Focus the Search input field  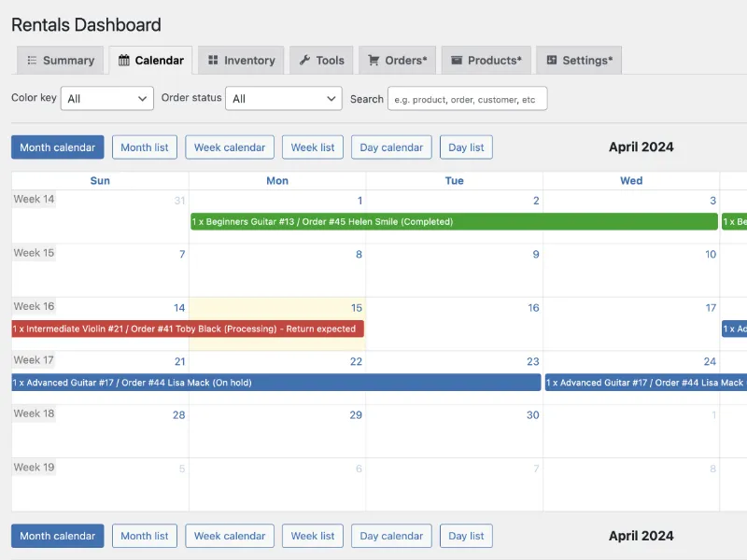pos(468,99)
